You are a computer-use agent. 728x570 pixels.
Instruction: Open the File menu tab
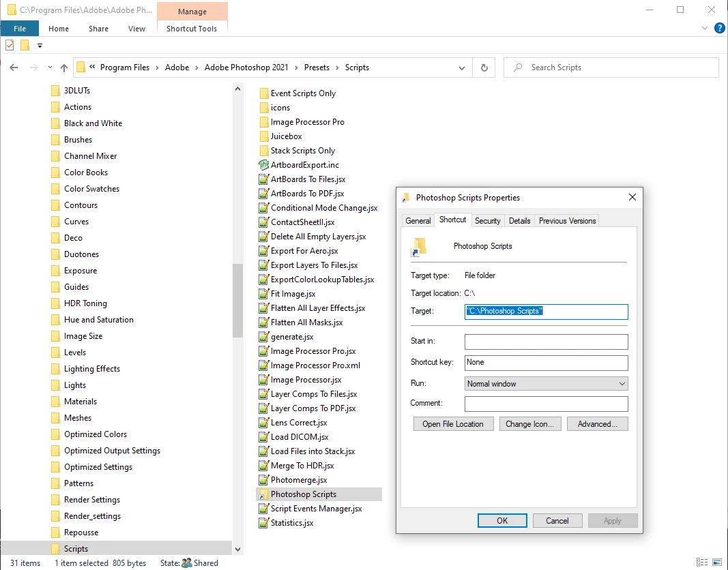point(20,28)
